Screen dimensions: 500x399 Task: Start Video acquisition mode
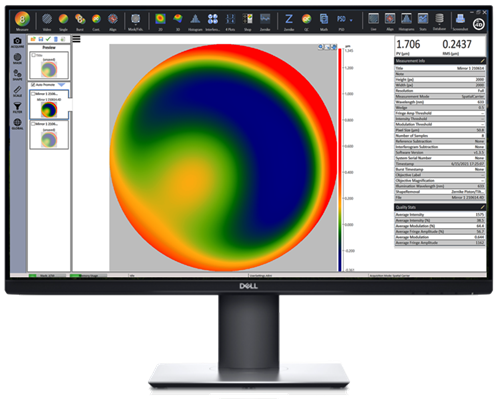click(47, 21)
